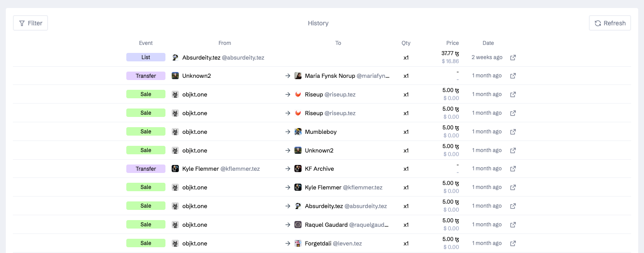Open external link for Unknown2 to Maria transfer
Screen dimensions: 644x253
pos(513,76)
